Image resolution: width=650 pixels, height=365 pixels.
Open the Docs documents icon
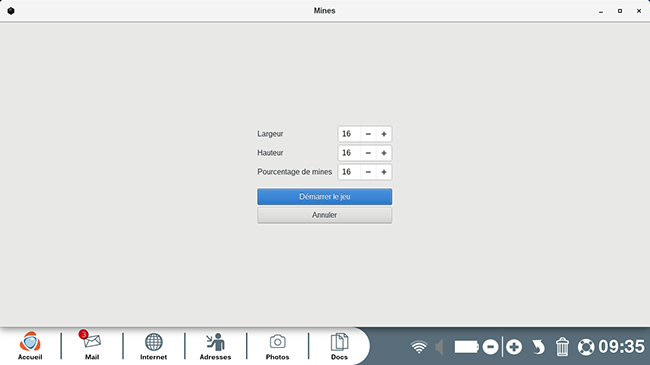(339, 346)
